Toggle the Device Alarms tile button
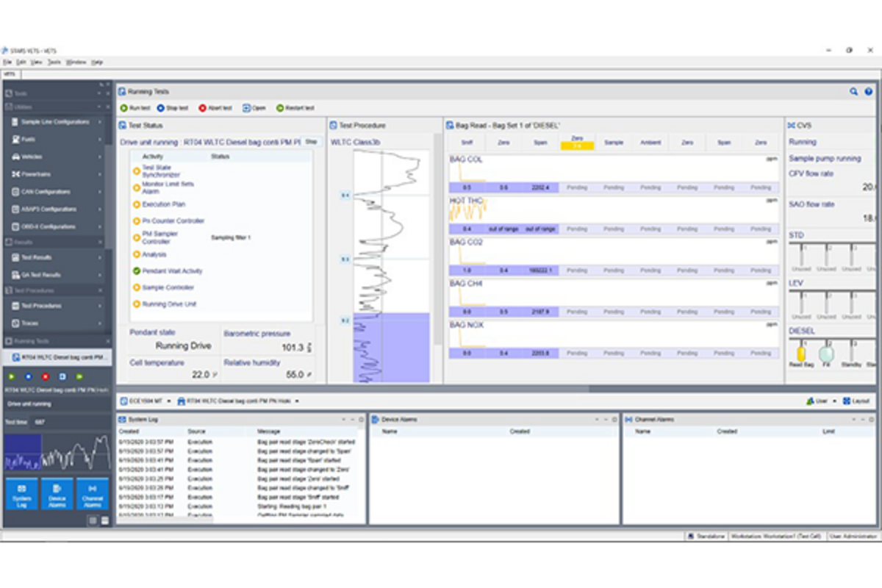The width and height of the screenshot is (882, 588). [x=57, y=494]
